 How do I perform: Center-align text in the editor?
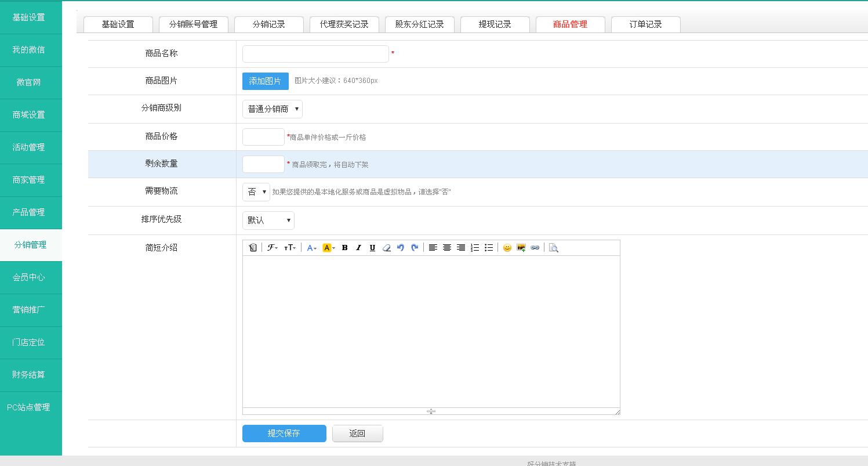point(447,248)
